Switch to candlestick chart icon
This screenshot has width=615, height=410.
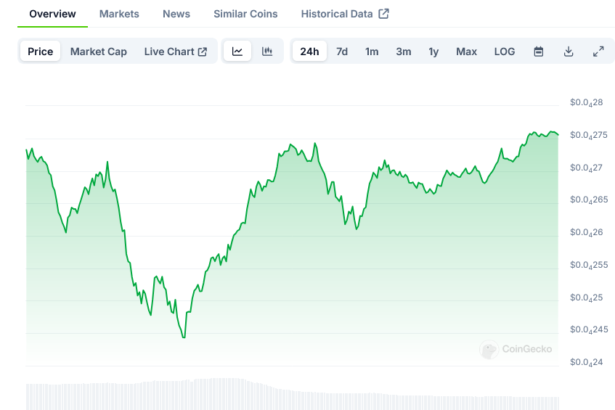(x=267, y=51)
